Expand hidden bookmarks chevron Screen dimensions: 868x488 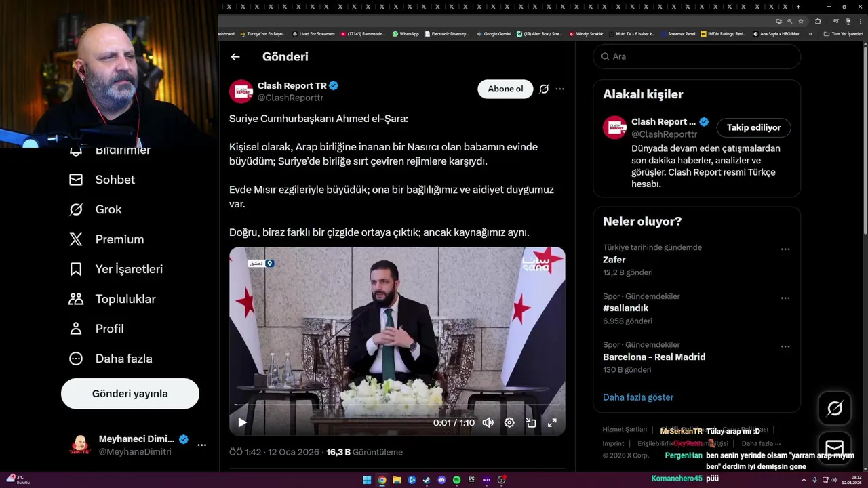click(x=810, y=33)
